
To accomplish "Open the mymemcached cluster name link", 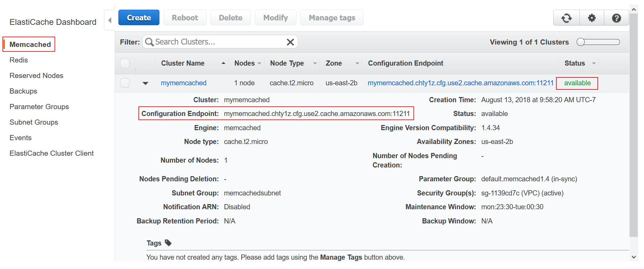I will pos(184,83).
